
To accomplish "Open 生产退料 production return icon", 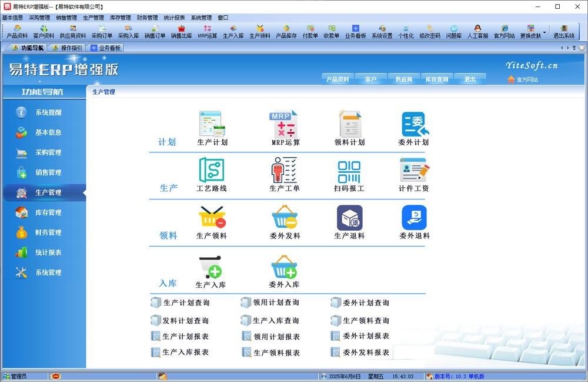I will click(349, 218).
